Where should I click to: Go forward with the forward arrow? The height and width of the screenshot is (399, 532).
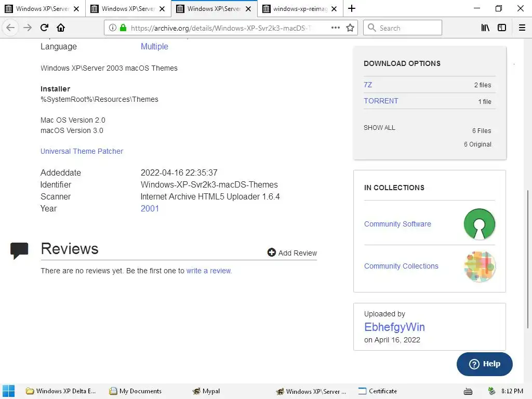tap(28, 28)
